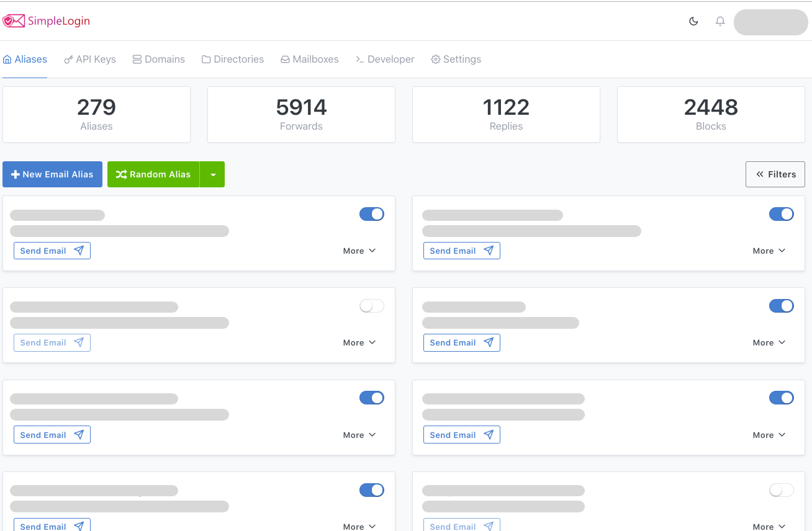Screen dimensions: 812x531
Task: Click Send Email on the first right-column alias
Action: coord(462,251)
